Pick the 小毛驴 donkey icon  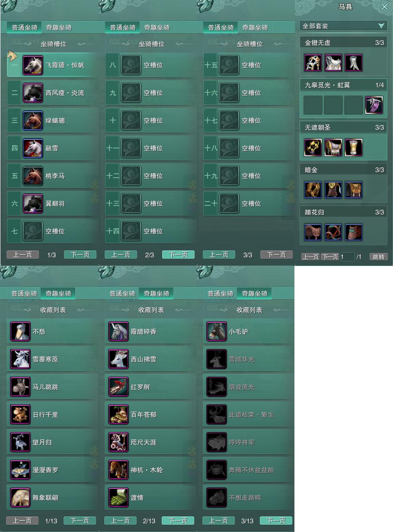click(x=217, y=332)
